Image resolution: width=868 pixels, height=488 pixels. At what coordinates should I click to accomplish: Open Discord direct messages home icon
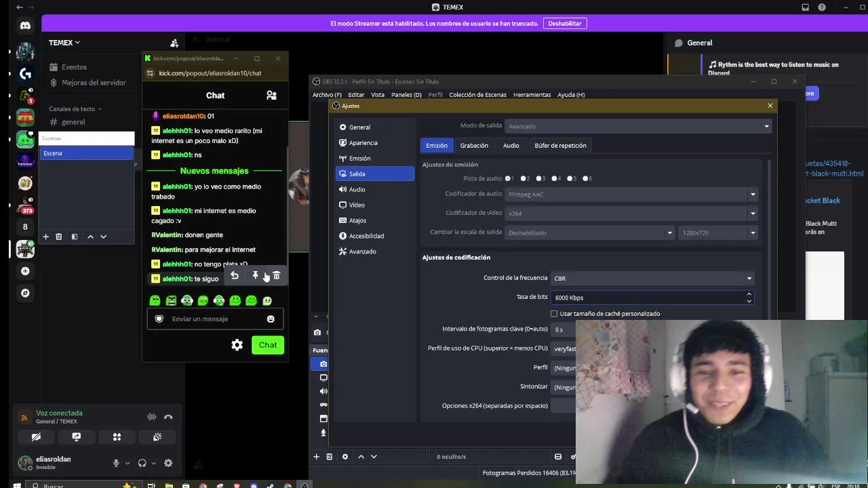point(25,26)
